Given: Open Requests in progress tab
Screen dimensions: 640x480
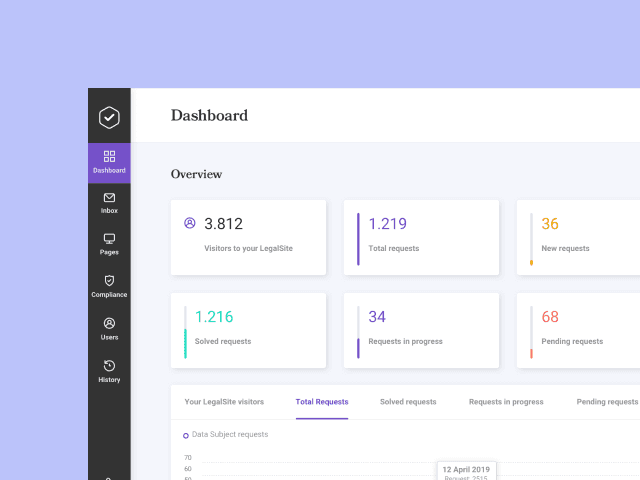Looking at the screenshot, I should pos(506,402).
